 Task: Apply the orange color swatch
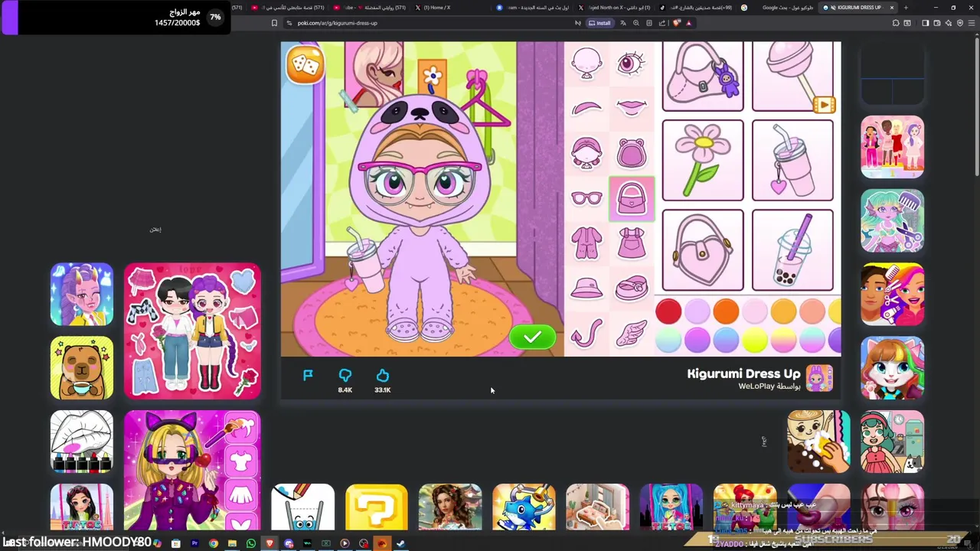pyautogui.click(x=726, y=311)
